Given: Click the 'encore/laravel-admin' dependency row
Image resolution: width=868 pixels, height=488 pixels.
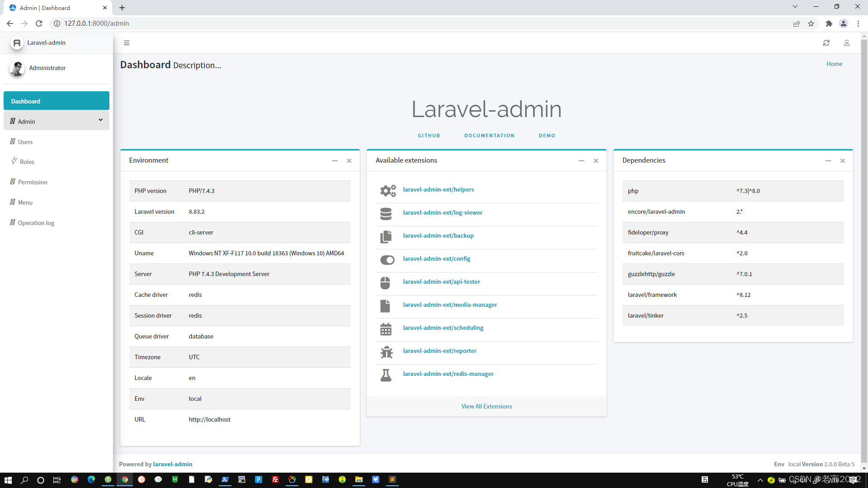Looking at the screenshot, I should [733, 212].
